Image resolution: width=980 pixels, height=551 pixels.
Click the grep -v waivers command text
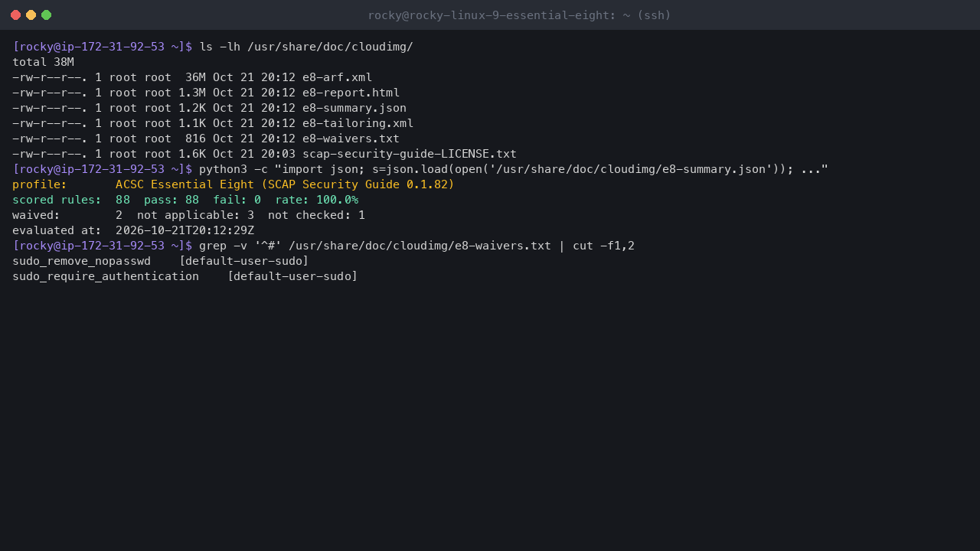point(416,246)
